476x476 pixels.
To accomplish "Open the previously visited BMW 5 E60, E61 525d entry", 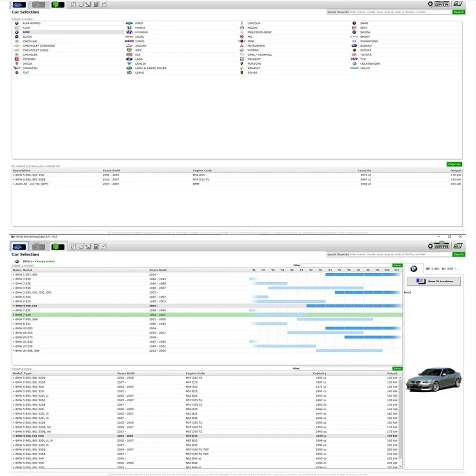I will point(237,179).
